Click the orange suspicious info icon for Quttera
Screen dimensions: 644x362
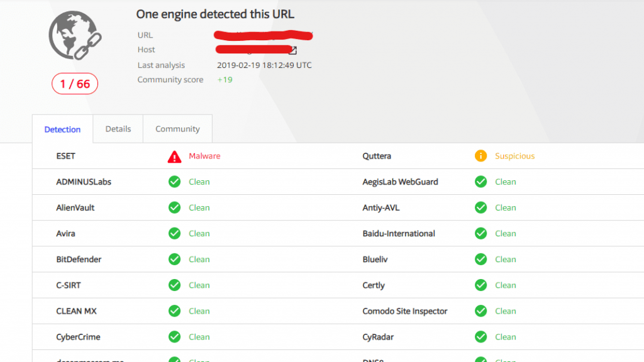480,156
